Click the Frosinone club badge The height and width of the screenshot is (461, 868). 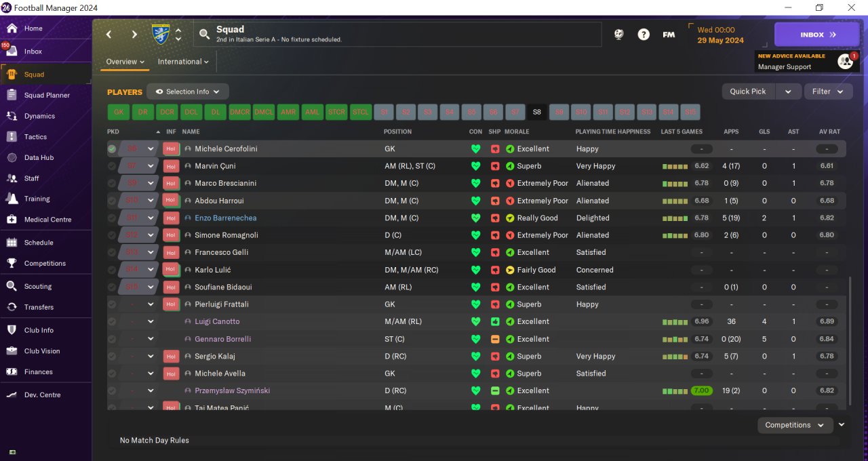pos(161,35)
